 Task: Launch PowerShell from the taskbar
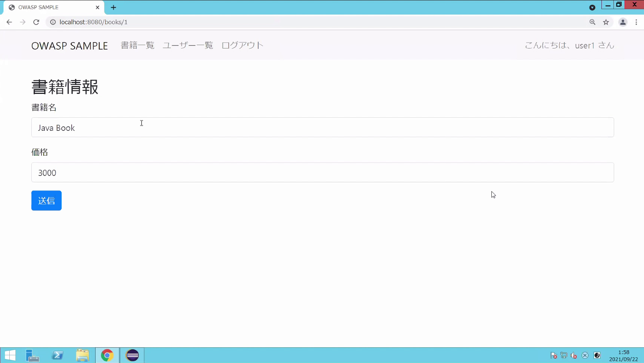57,355
